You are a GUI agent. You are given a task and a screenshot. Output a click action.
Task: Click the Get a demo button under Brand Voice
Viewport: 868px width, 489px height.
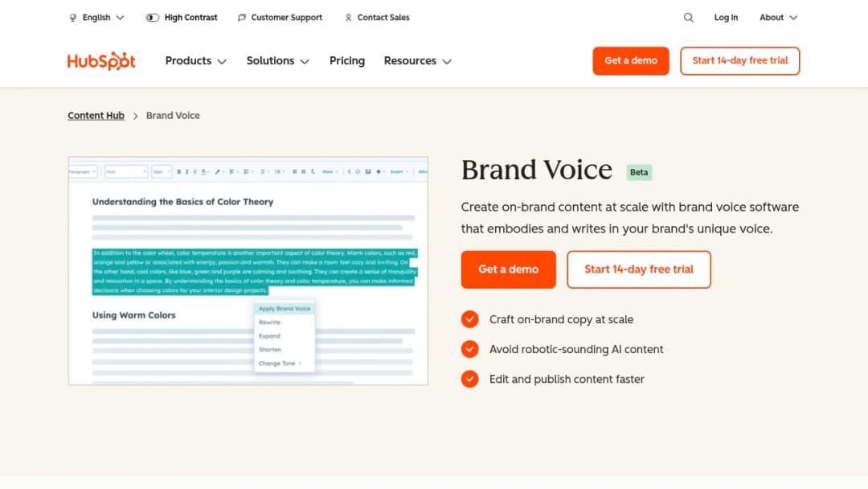tap(508, 269)
